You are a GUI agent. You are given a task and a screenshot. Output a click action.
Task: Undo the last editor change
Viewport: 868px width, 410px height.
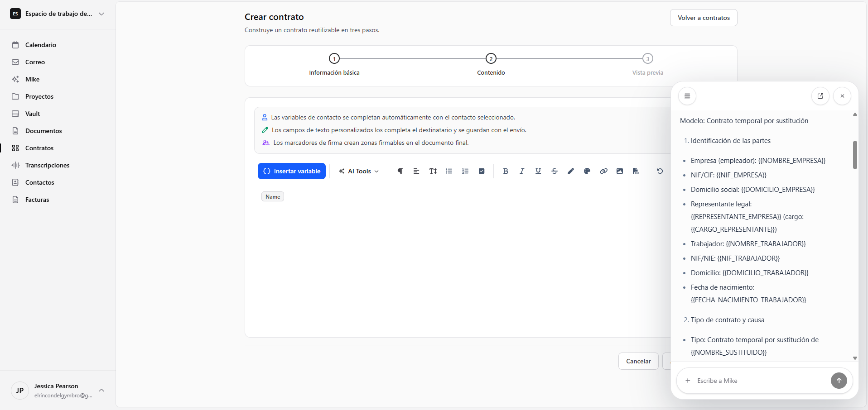coord(659,171)
